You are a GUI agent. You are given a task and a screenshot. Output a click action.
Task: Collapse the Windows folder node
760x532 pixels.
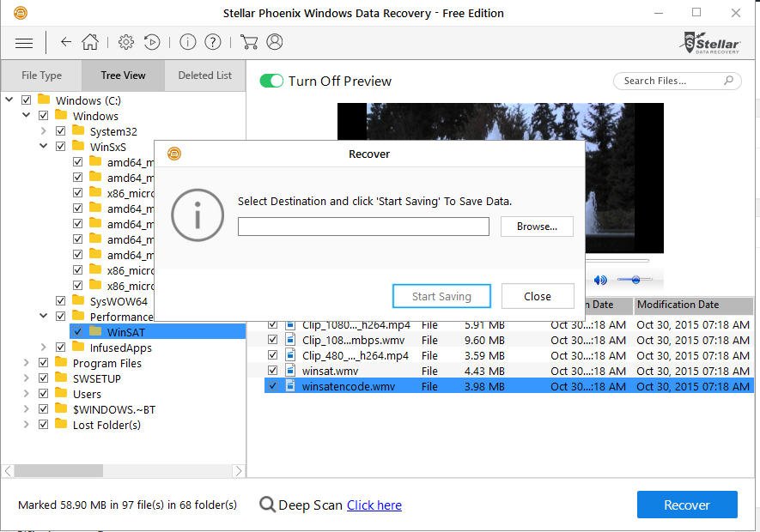[x=26, y=115]
